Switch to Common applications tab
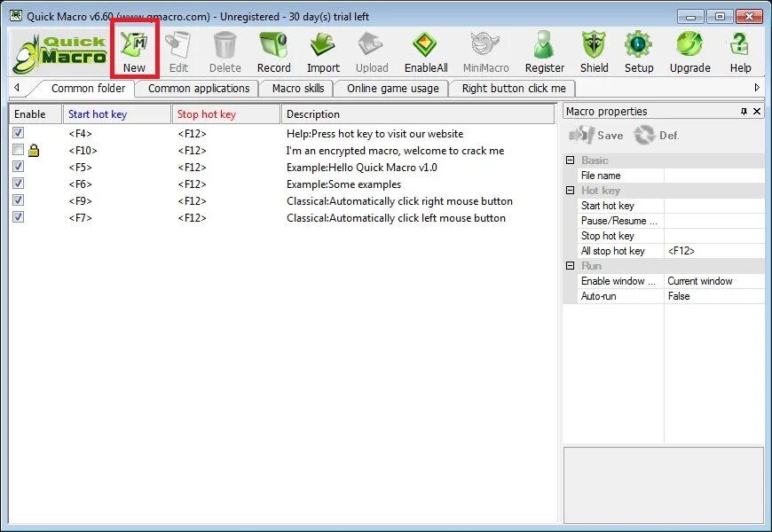This screenshot has height=532, width=772. [x=199, y=89]
